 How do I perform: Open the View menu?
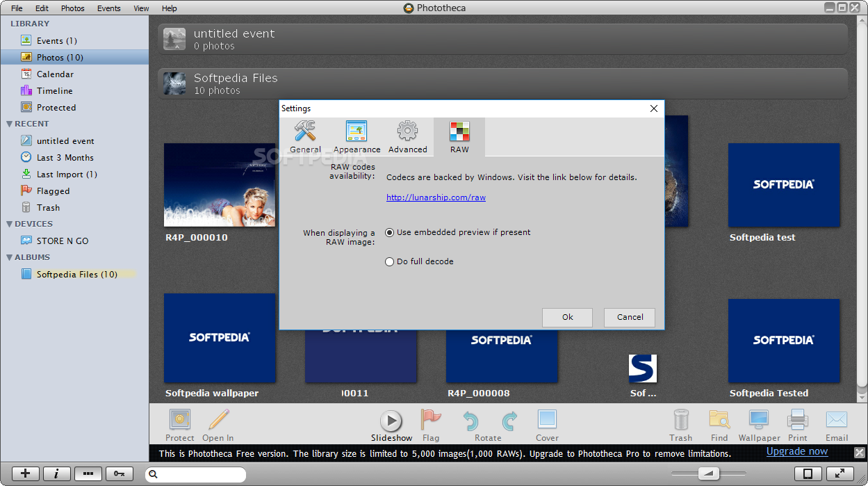pos(141,8)
